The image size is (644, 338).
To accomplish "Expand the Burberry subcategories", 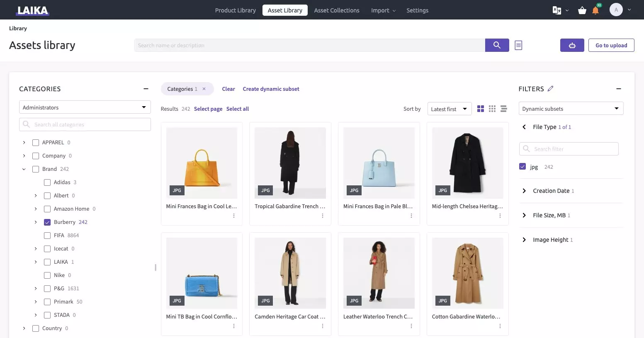I will (36, 222).
